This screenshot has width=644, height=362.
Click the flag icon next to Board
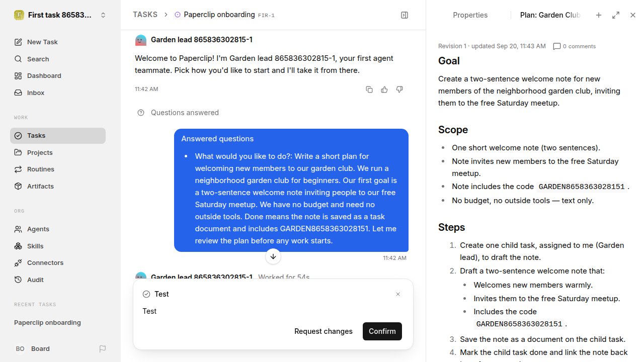[103, 349]
